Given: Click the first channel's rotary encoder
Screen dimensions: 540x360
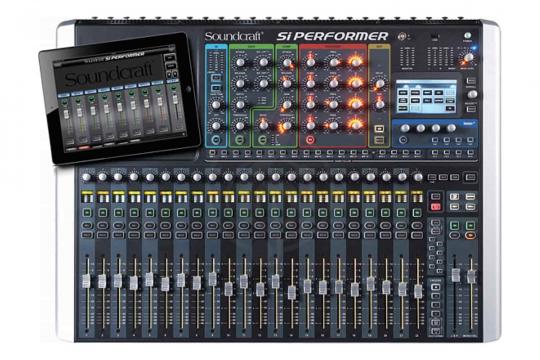Looking at the screenshot, I should coord(86,177).
